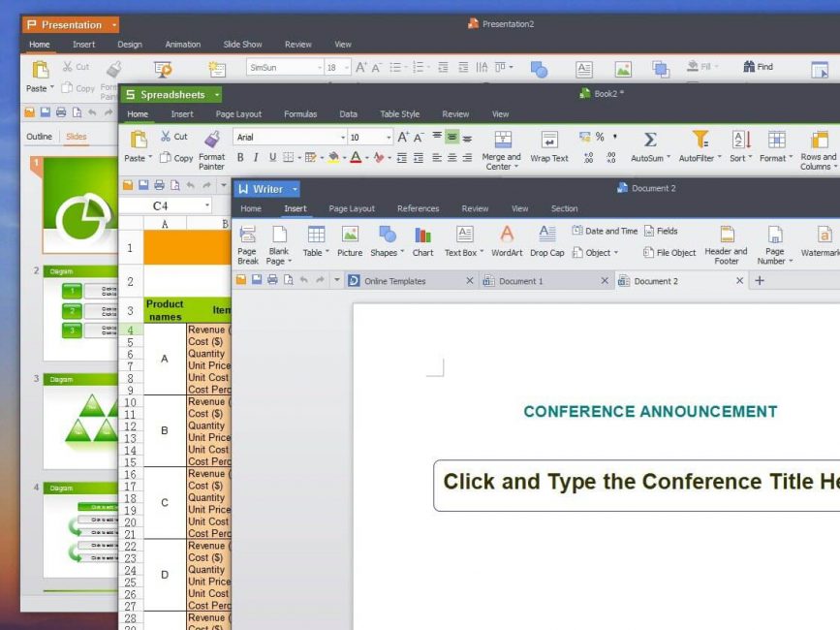Select slide 3 thumbnail with triangle diagram
This screenshot has height=630, width=840.
[80, 421]
